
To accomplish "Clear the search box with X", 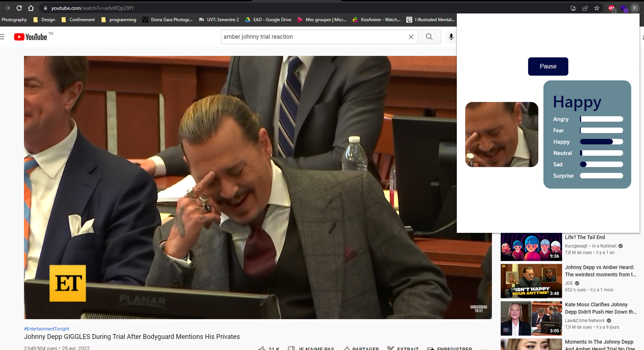I will click(411, 37).
